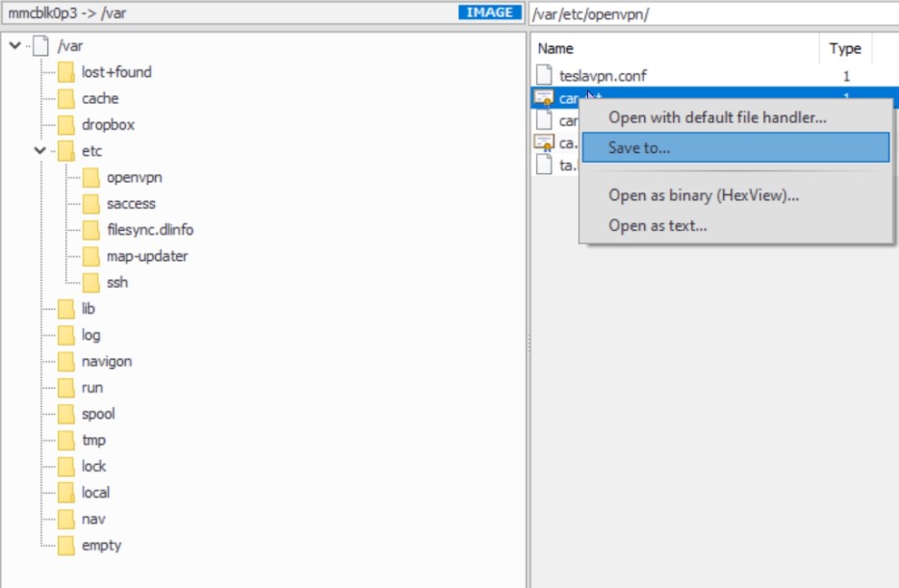Click the teslavpn.conf file icon
The height and width of the screenshot is (588, 899).
(544, 75)
